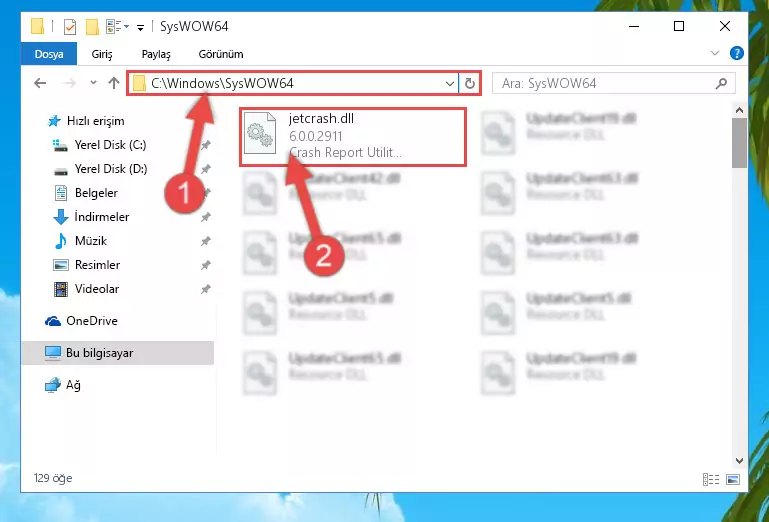Minimize the SysWOW64 window
769x522 pixels.
[x=634, y=26]
